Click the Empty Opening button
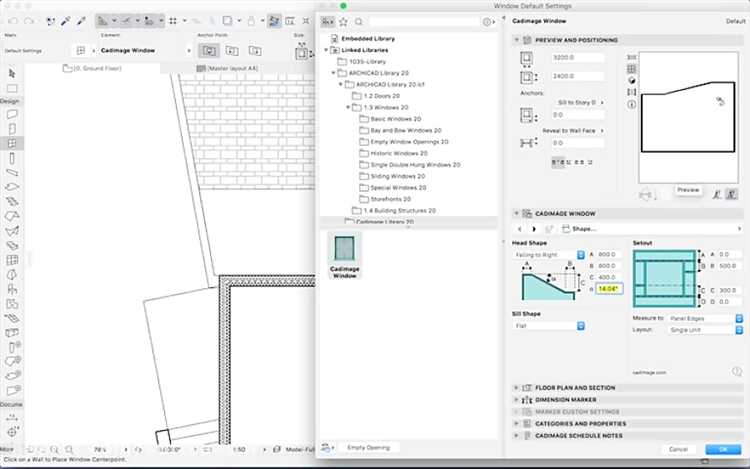The width and height of the screenshot is (750, 469). pos(368,447)
